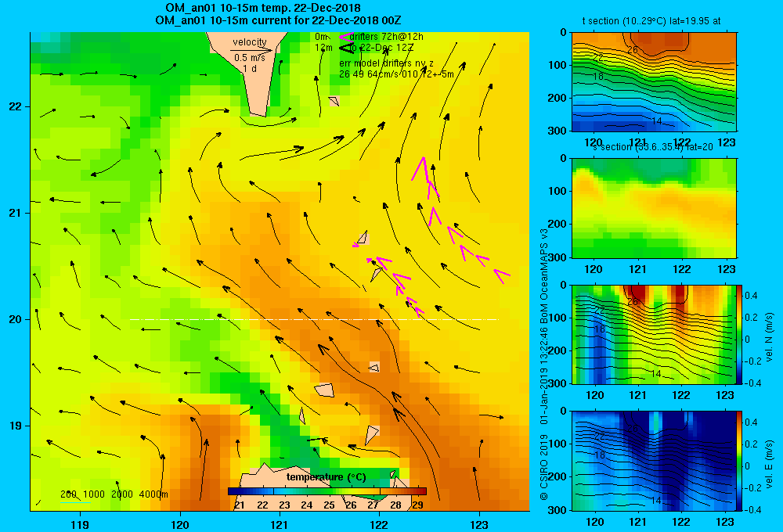This screenshot has height=532, width=783.
Task: Open the t section temperature panel
Action: (x=654, y=81)
